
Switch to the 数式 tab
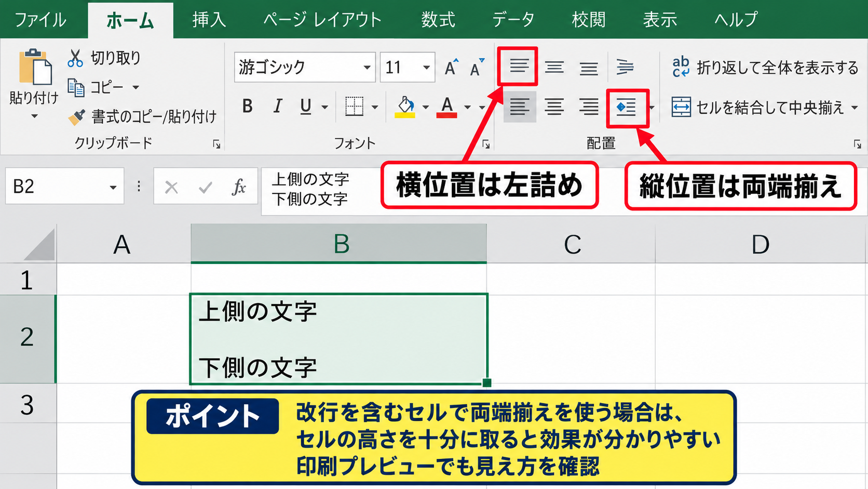point(438,20)
